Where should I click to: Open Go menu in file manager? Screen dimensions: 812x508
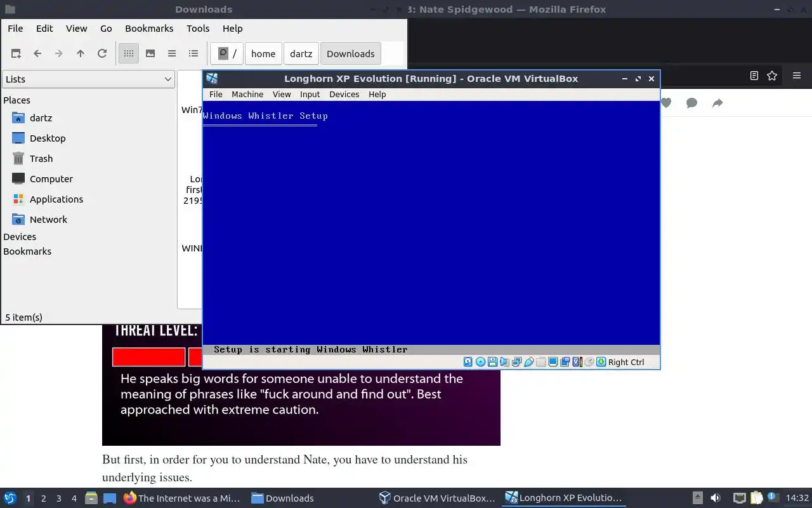106,29
